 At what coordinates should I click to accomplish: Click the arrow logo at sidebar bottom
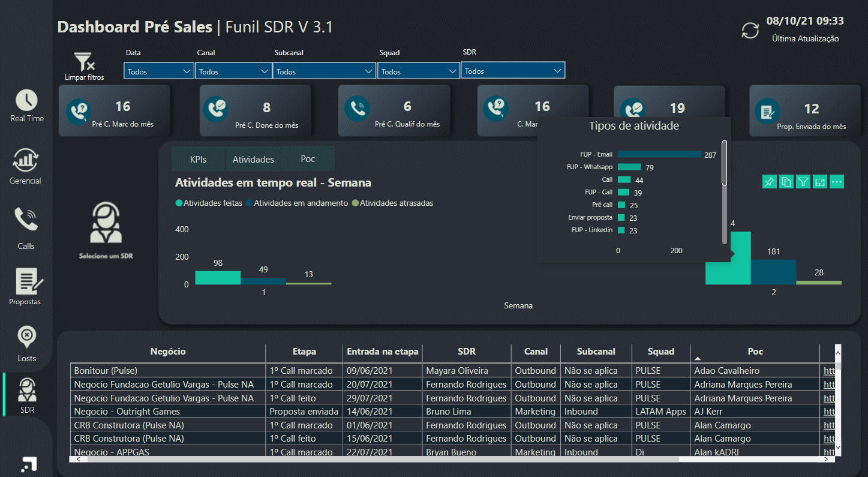28,464
